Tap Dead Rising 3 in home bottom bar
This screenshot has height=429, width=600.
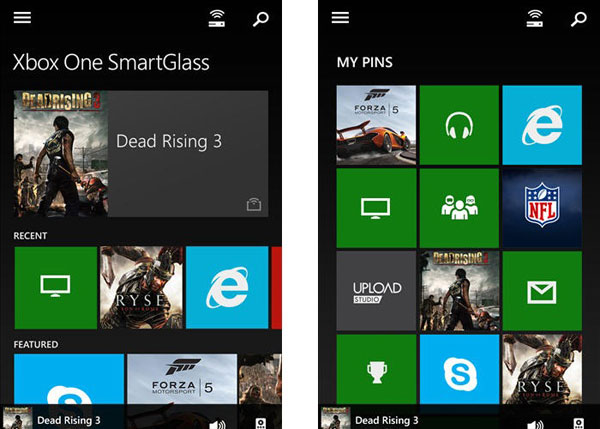[69, 420]
